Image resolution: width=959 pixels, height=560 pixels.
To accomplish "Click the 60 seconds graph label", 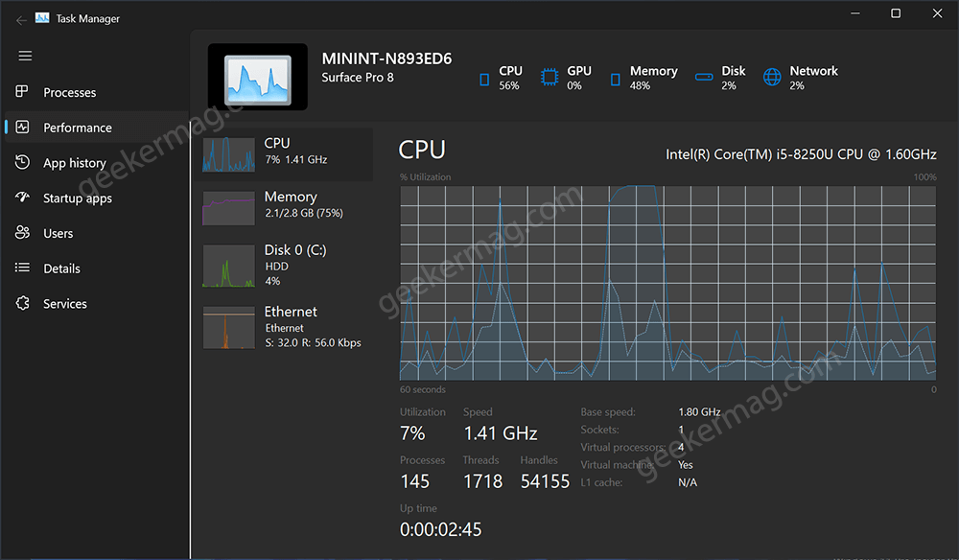I will point(423,389).
